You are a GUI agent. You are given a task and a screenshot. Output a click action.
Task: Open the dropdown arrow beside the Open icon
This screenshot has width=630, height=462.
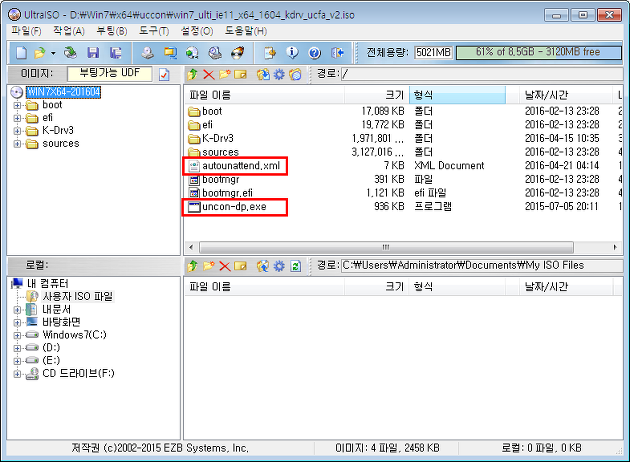(x=53, y=53)
